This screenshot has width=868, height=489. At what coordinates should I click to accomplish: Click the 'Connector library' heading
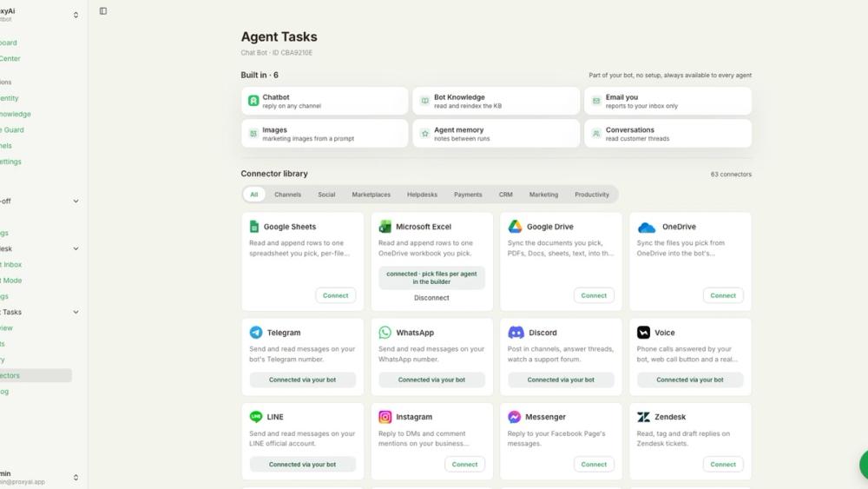pos(274,174)
